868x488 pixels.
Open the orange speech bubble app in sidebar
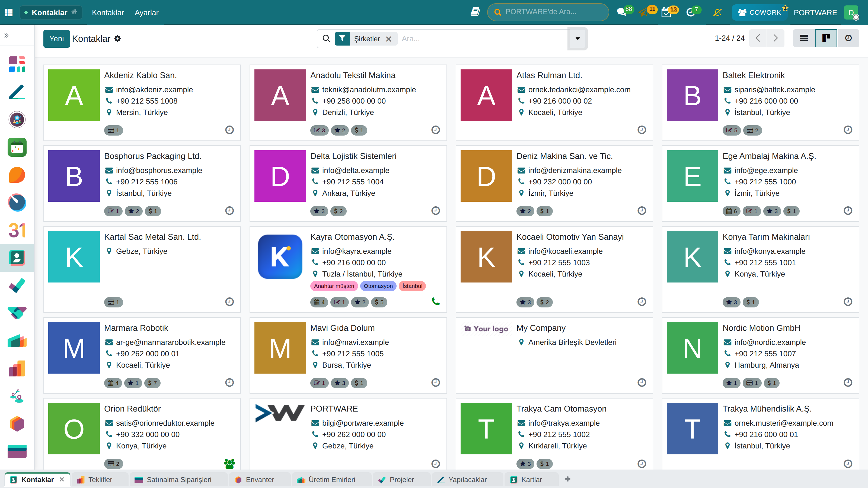pyautogui.click(x=17, y=175)
